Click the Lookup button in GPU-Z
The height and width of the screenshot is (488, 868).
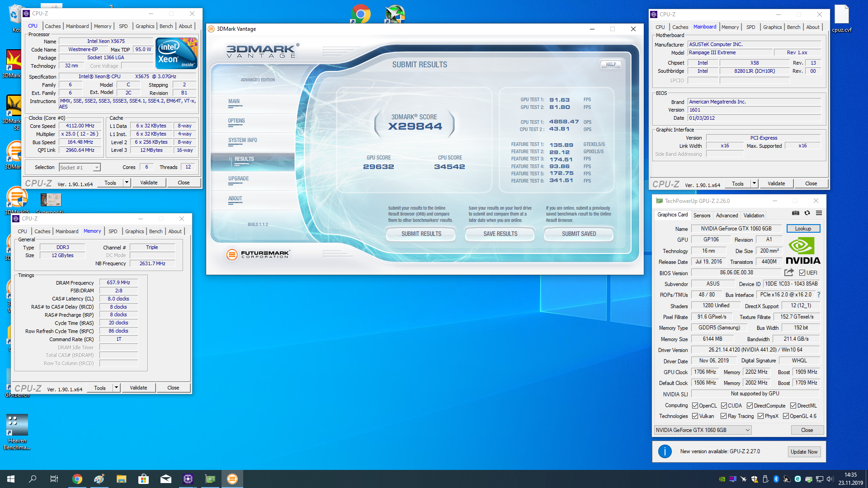803,229
